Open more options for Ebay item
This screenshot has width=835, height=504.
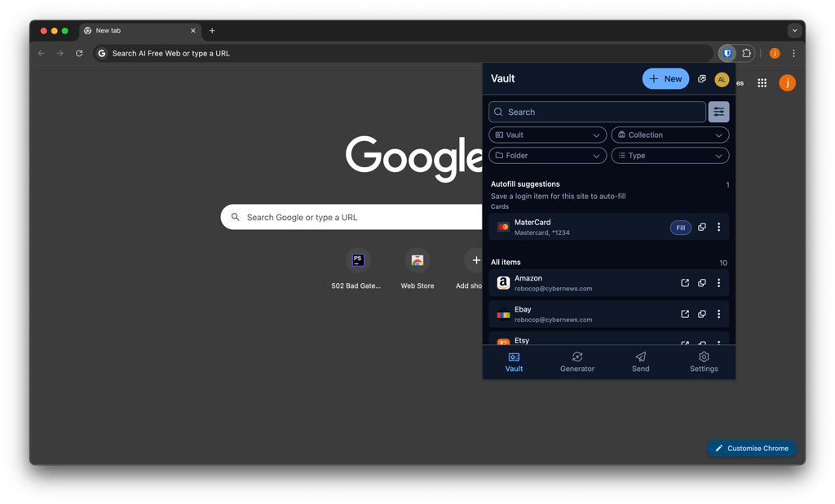tap(718, 314)
